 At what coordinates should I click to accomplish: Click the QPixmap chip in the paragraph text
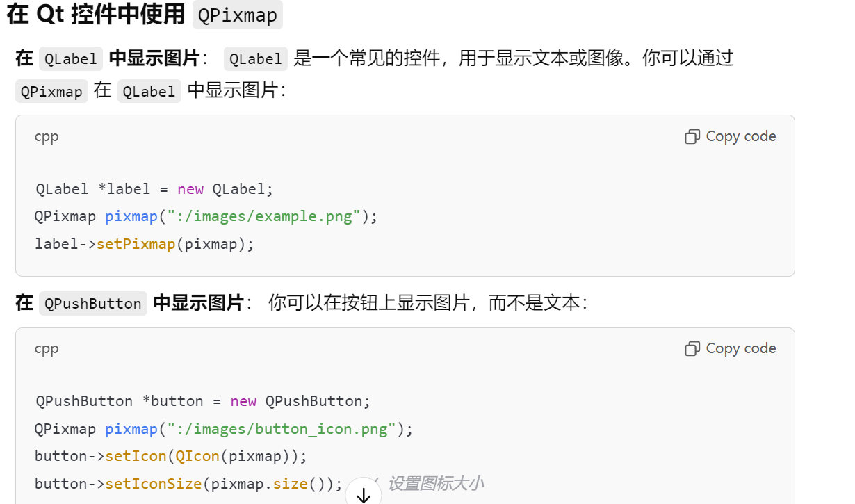coord(52,92)
